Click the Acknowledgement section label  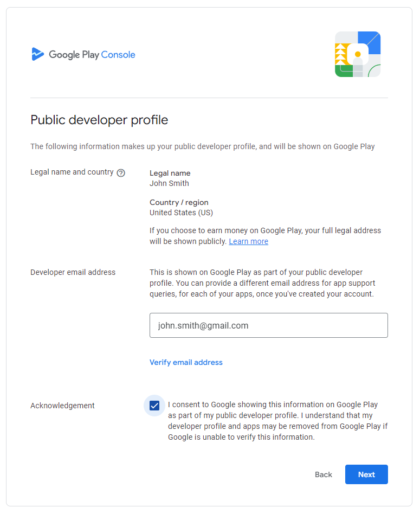tap(62, 406)
